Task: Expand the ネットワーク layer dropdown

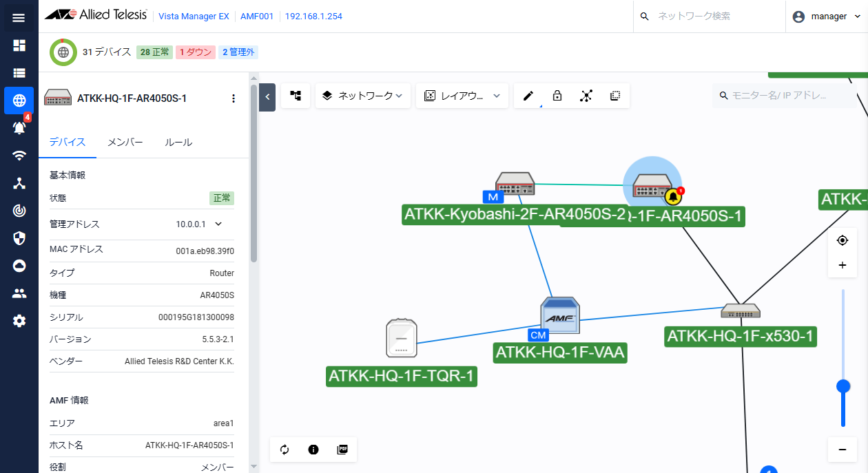Action: tap(363, 96)
